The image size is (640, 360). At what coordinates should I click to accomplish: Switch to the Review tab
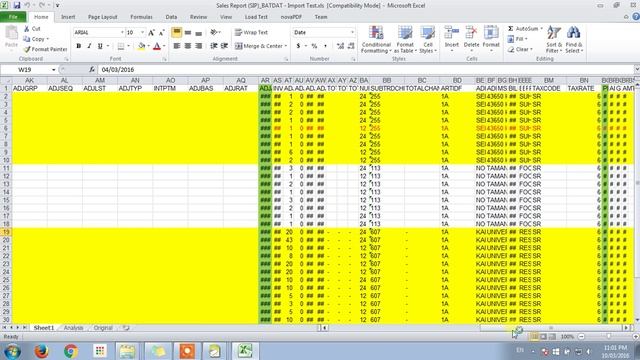198,17
